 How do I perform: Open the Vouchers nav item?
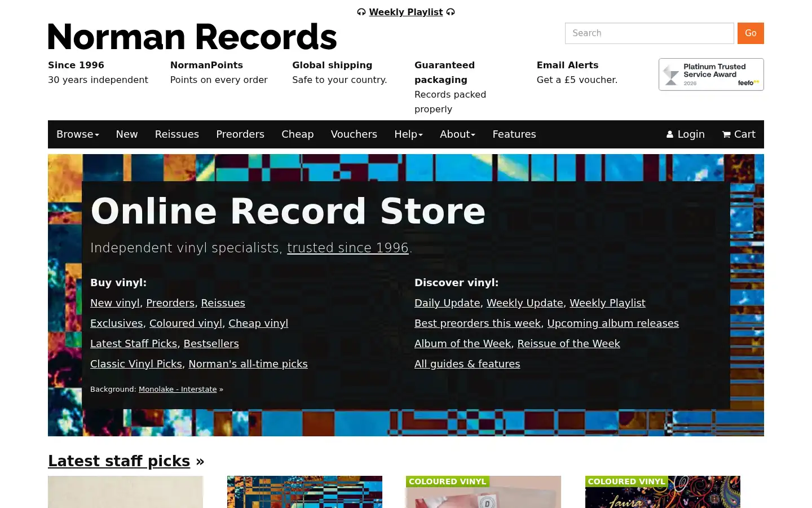point(354,134)
